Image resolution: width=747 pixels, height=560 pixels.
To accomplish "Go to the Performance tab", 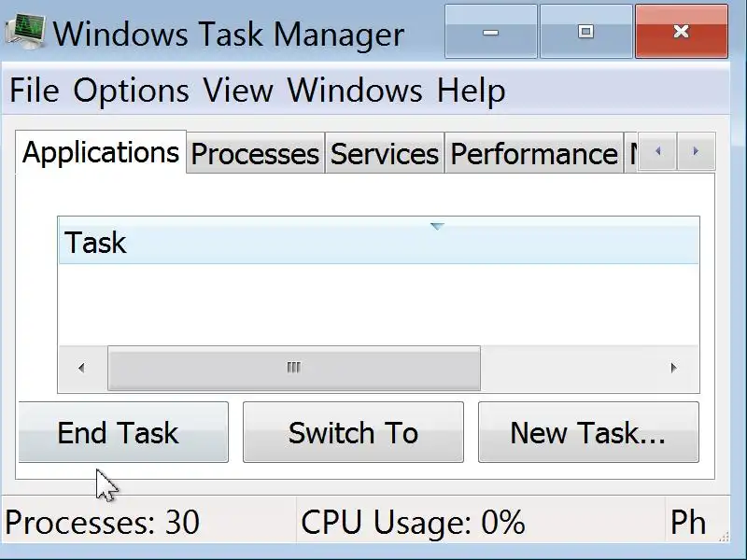I will 534,154.
